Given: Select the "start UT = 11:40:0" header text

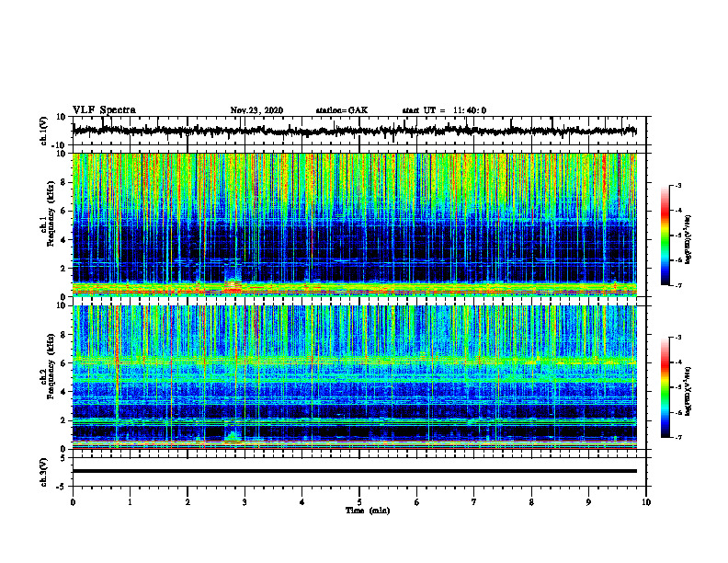Looking at the screenshot, I should [x=444, y=110].
